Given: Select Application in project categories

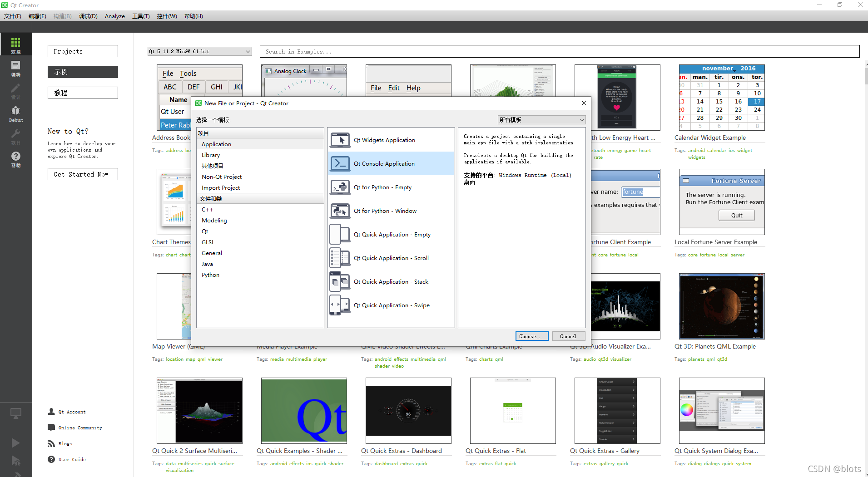Looking at the screenshot, I should [260, 144].
